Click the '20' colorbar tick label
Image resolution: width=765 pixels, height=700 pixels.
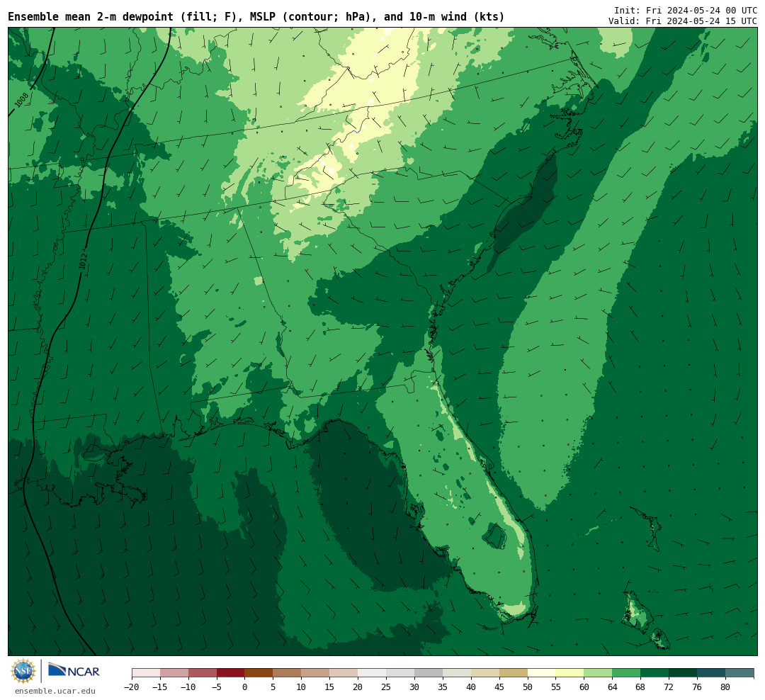coord(358,687)
